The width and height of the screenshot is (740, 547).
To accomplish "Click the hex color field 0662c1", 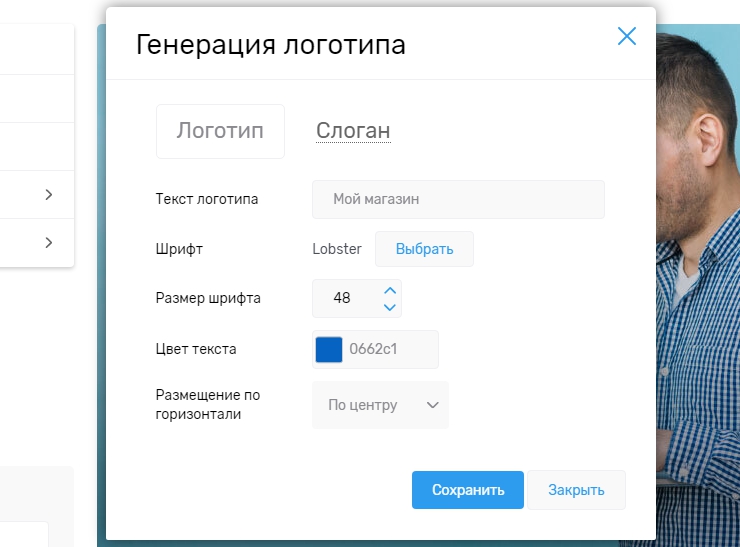I will pos(388,349).
